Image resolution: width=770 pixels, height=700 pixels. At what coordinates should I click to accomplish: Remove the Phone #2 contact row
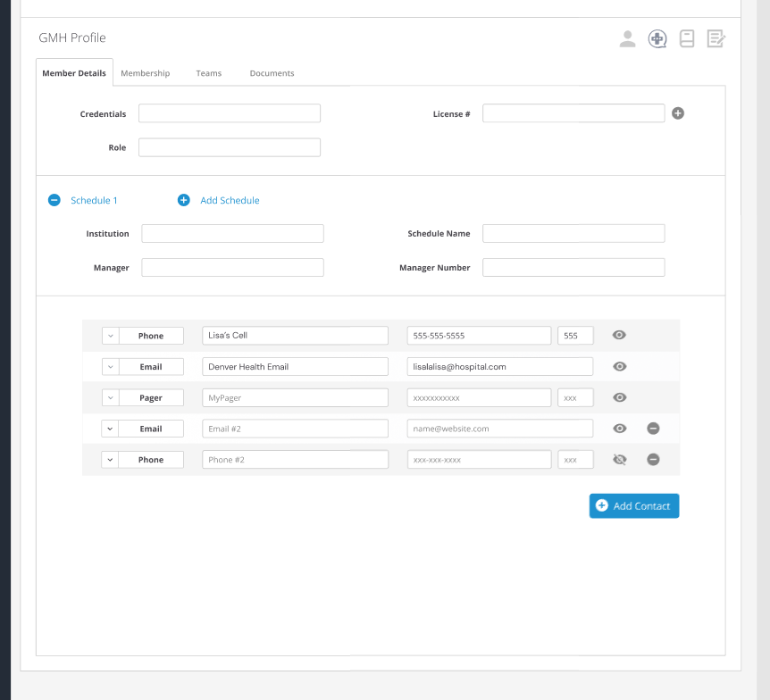click(x=653, y=460)
